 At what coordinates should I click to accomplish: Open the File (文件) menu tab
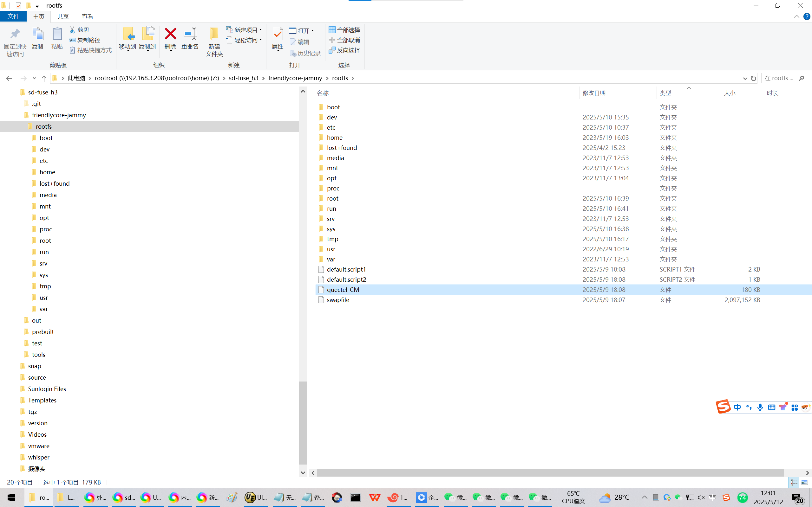coord(13,16)
